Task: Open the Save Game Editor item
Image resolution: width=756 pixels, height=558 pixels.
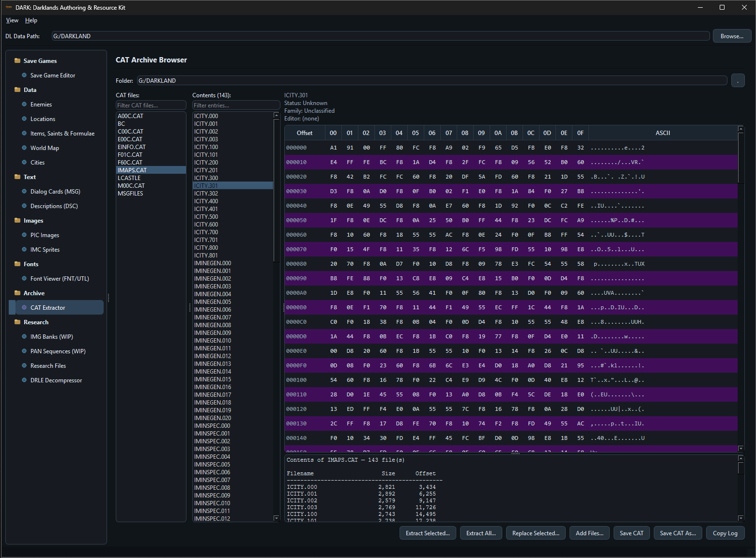Action: 53,75
